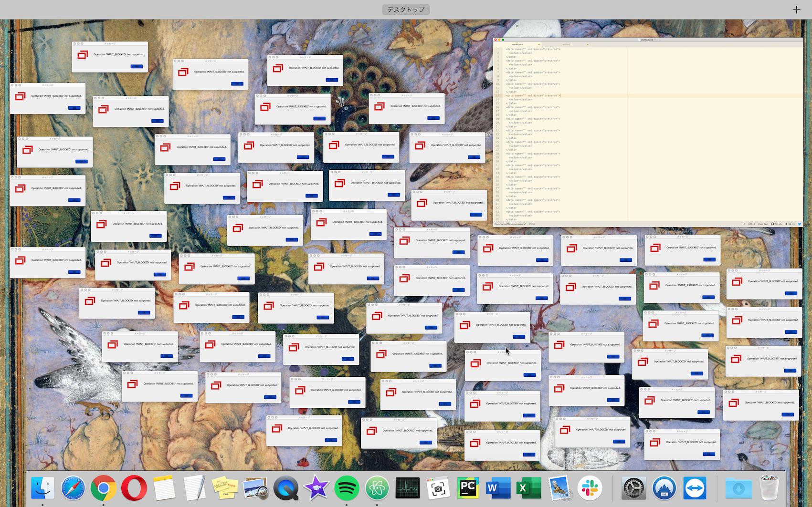
Task: Click the Atom squirrel icon in status bar
Action: (800, 224)
